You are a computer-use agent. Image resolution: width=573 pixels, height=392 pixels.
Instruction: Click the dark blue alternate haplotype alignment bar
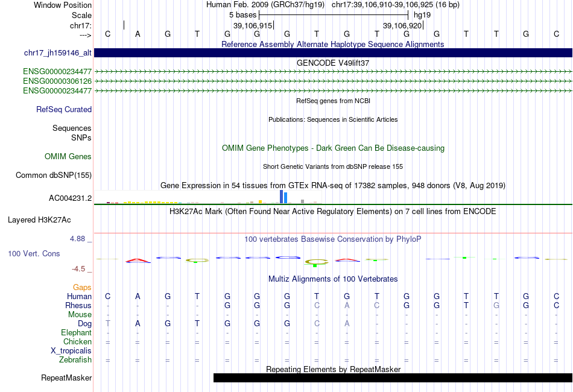coord(334,52)
